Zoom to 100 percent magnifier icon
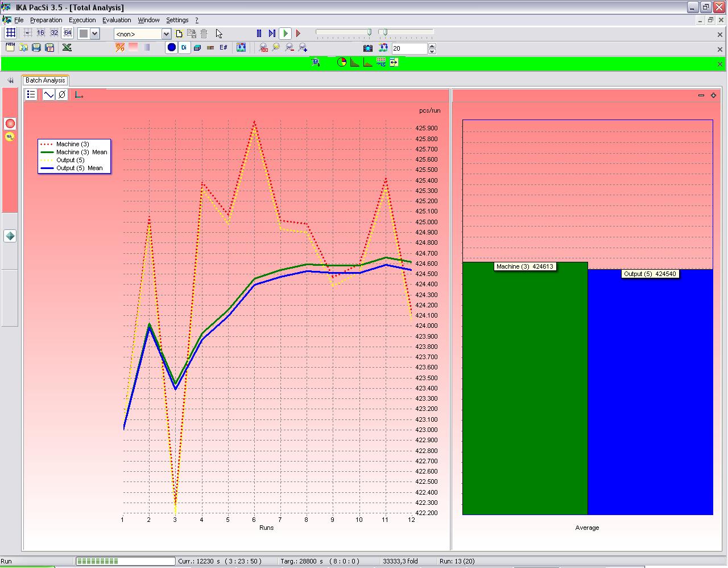The image size is (728, 568). click(x=263, y=48)
